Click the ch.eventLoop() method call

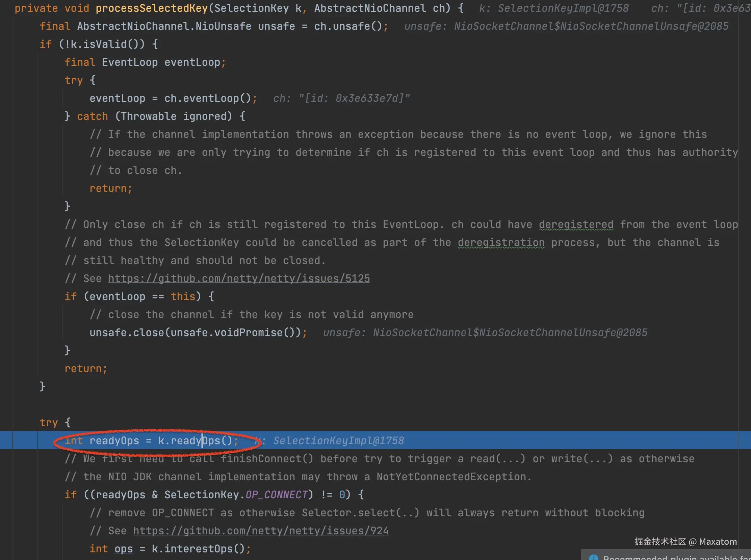207,98
